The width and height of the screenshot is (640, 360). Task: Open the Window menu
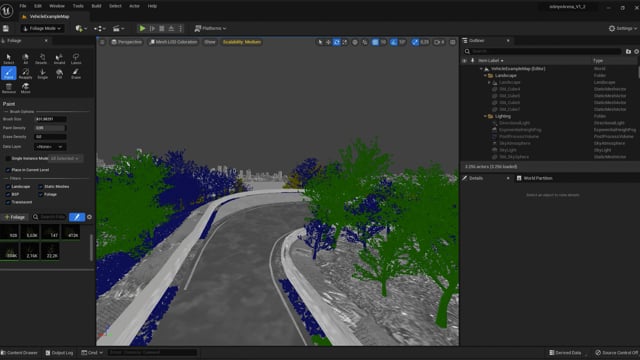pyautogui.click(x=57, y=6)
